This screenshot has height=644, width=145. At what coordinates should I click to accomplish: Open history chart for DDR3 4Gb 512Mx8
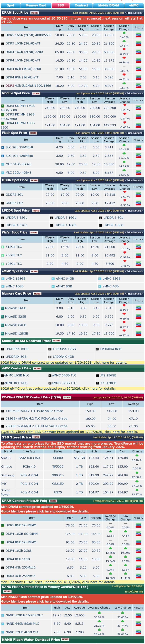pyautogui.click(x=138, y=86)
